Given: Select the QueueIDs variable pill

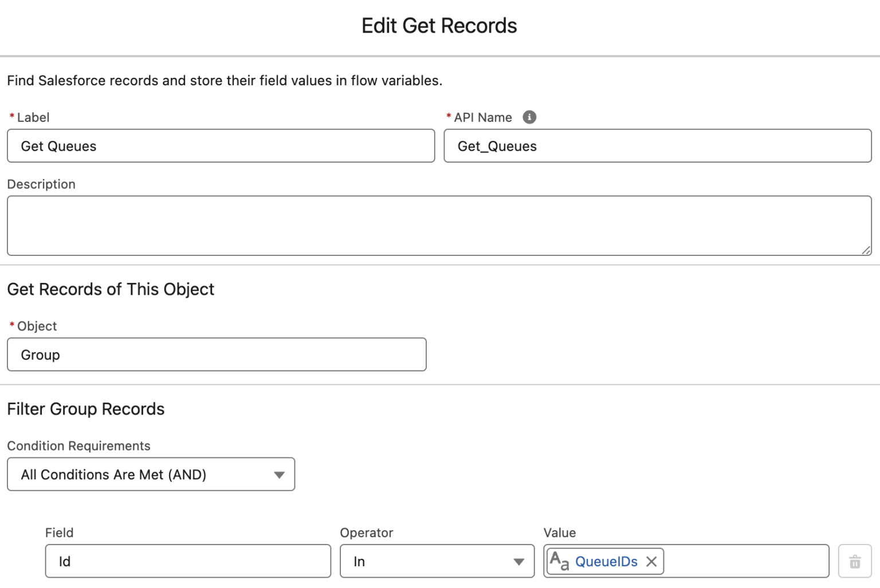Looking at the screenshot, I should [x=607, y=562].
